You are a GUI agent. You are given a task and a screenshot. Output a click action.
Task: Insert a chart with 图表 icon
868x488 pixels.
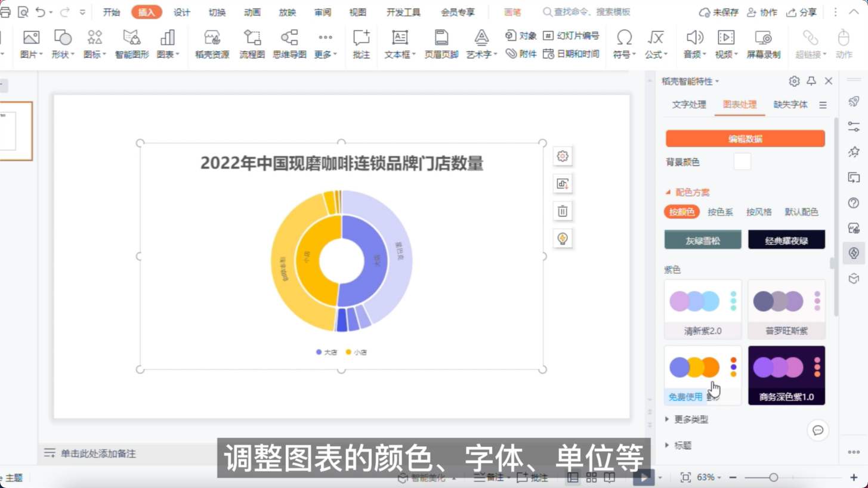(x=168, y=44)
